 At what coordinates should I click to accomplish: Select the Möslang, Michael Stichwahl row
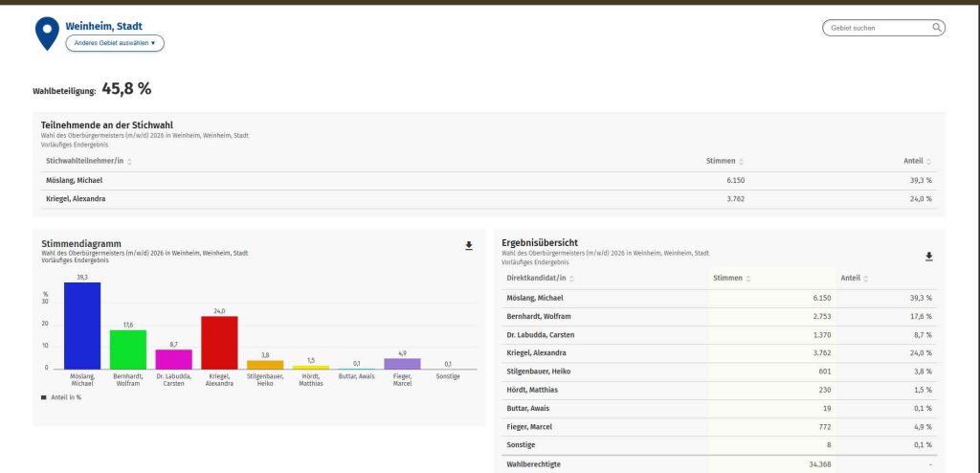click(489, 180)
